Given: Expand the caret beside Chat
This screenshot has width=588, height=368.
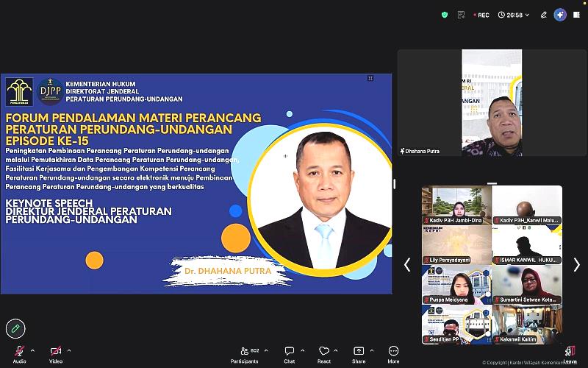Looking at the screenshot, I should coord(303,351).
